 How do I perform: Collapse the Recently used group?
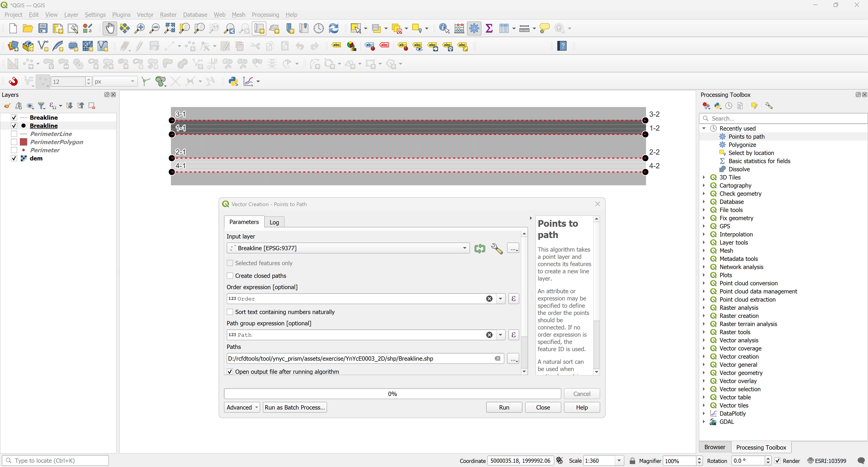point(704,128)
